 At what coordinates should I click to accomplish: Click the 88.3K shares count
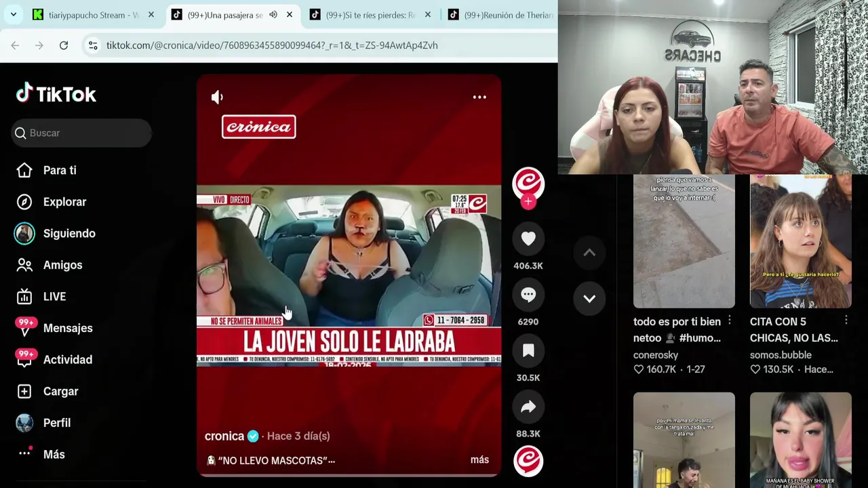pyautogui.click(x=528, y=434)
